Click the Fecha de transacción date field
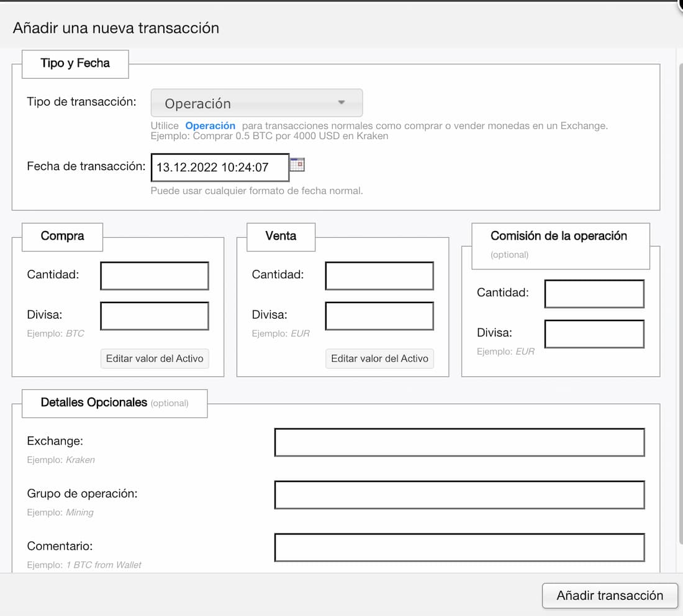Image resolution: width=683 pixels, height=616 pixels. (x=219, y=166)
